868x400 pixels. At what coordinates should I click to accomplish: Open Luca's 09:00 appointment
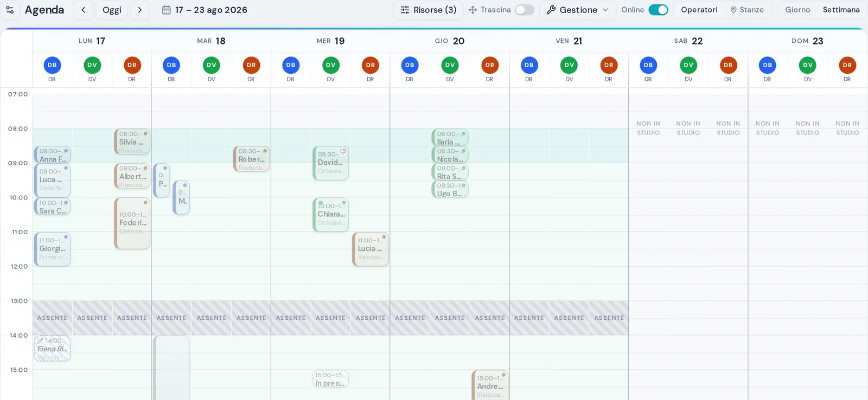pos(52,180)
